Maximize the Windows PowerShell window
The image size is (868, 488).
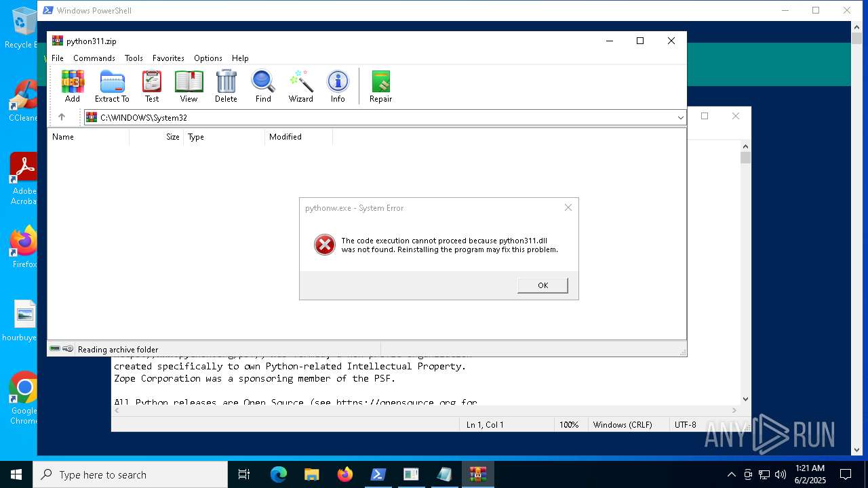click(816, 10)
